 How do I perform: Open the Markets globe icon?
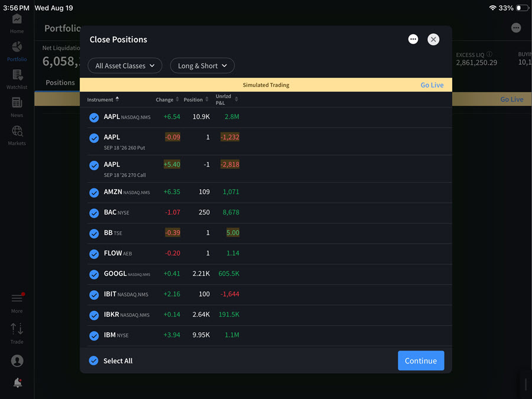(17, 131)
